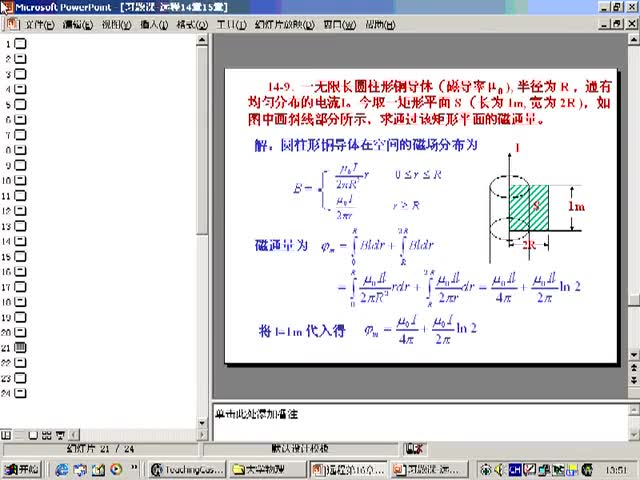This screenshot has height=480, width=640.
Task: Expand quick launch overflow chevron
Action: coord(134,468)
